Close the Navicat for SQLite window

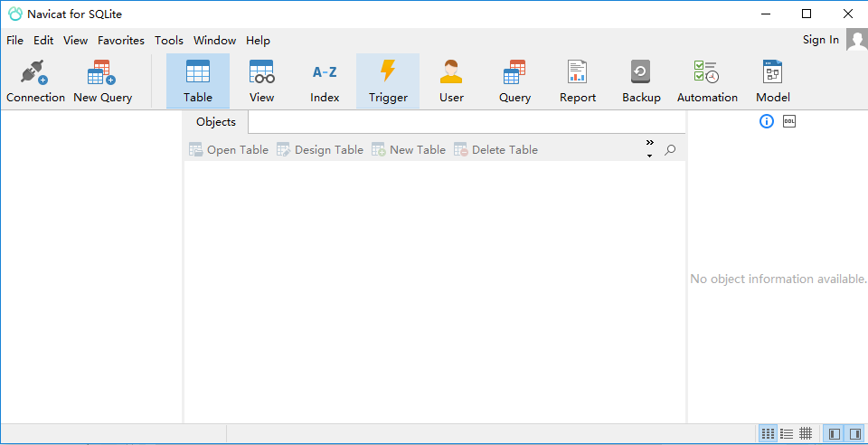pyautogui.click(x=847, y=14)
